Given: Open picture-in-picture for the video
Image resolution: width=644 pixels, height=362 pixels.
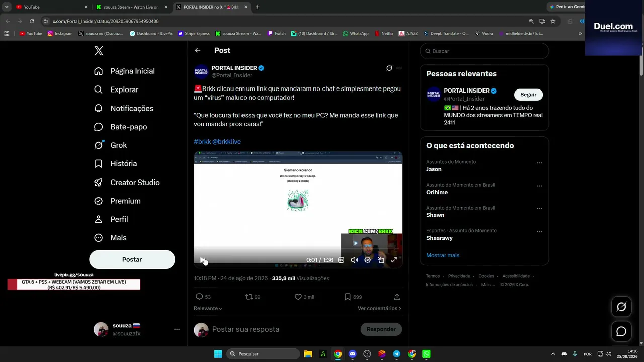Looking at the screenshot, I should click(381, 260).
